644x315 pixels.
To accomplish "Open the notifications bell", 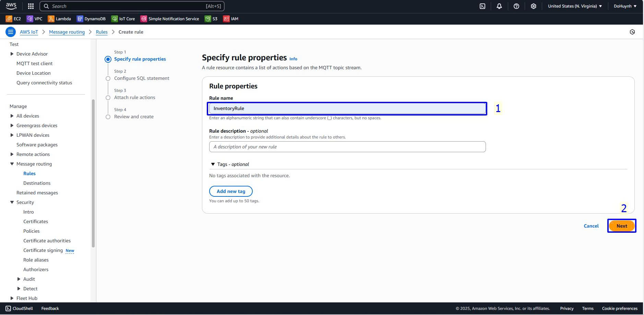I will point(499,6).
